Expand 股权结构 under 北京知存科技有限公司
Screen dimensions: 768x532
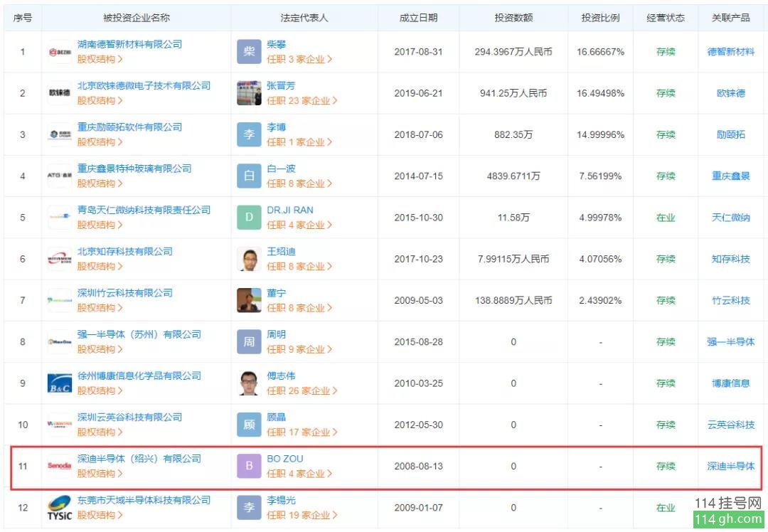[100, 267]
